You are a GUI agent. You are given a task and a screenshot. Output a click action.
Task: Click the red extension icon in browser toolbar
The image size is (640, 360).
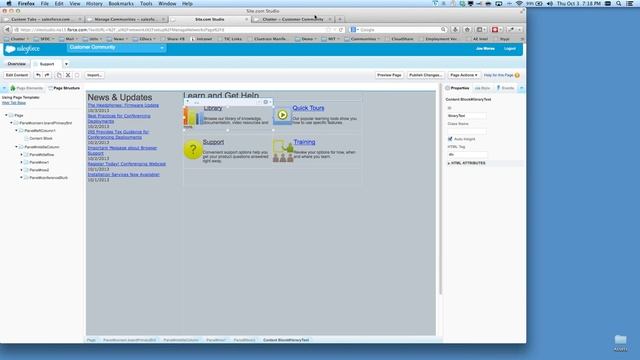click(x=495, y=30)
